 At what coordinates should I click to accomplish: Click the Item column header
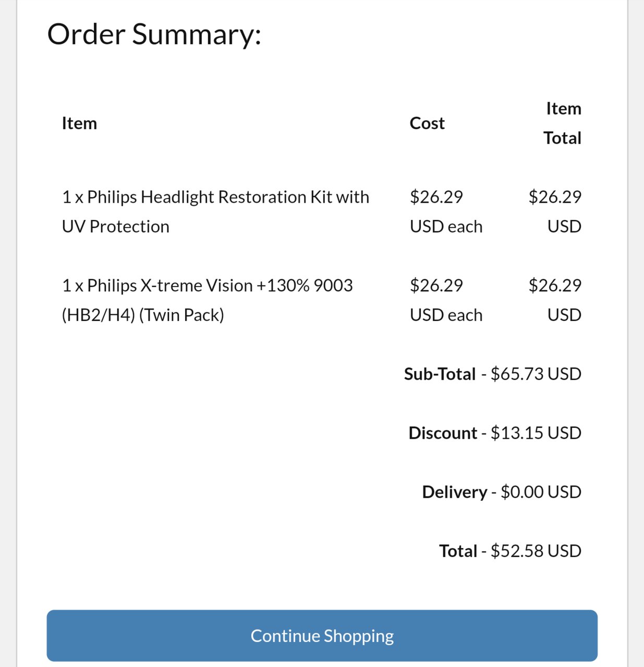[79, 123]
